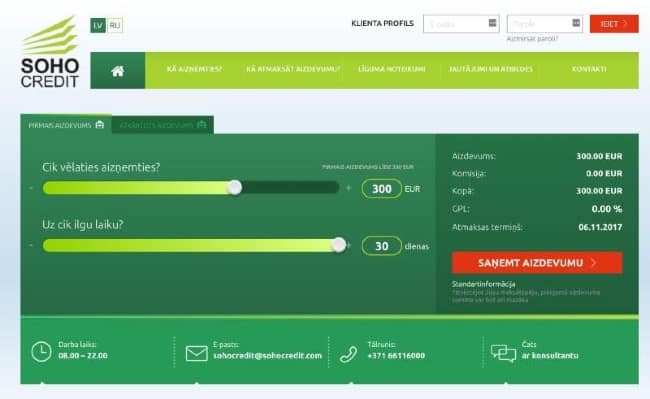The width and height of the screenshot is (650, 399).
Task: Click the KLIENTA PROFILS label
Action: pyautogui.click(x=382, y=23)
